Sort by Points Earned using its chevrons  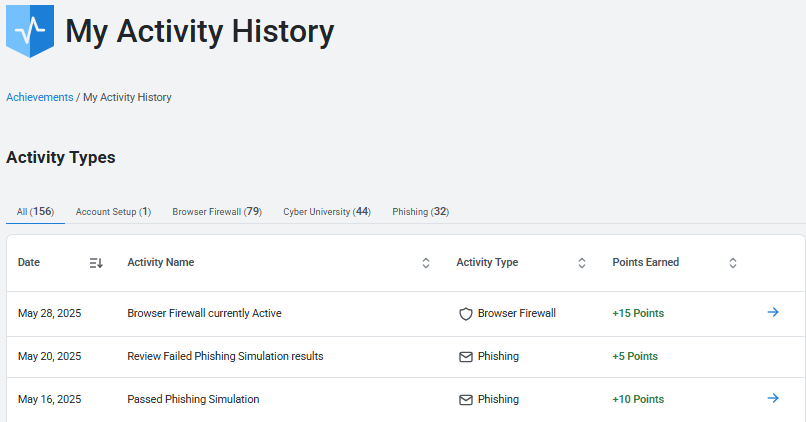[x=733, y=263]
